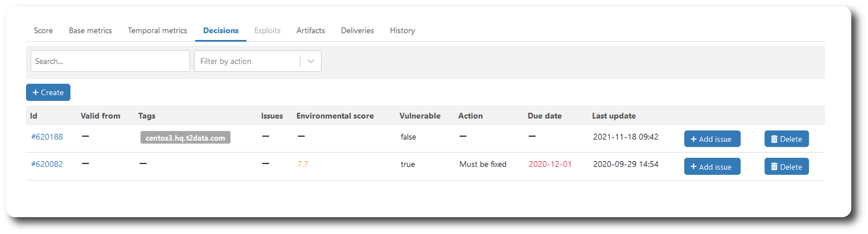Viewport: 868px width, 234px height.
Task: Delete decision #620082
Action: [786, 166]
